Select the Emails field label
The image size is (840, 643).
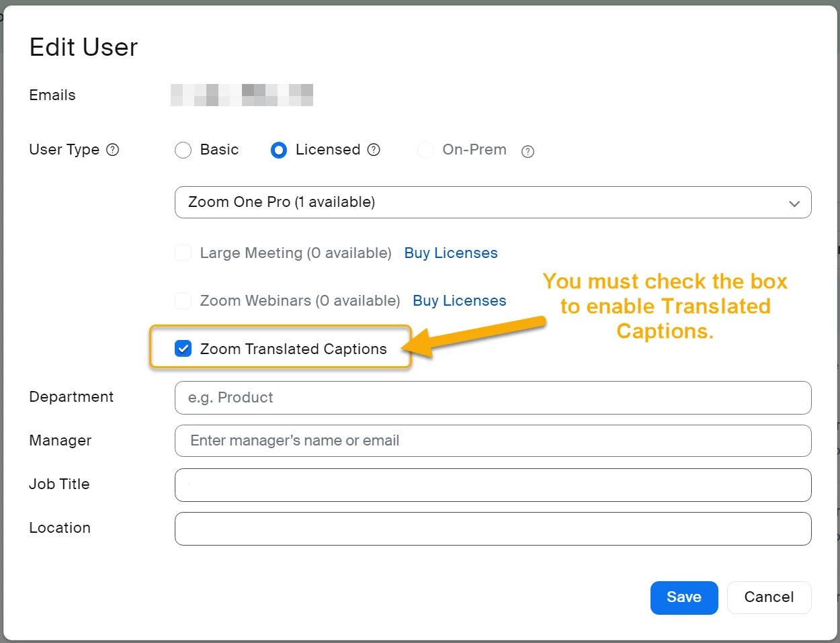point(52,95)
